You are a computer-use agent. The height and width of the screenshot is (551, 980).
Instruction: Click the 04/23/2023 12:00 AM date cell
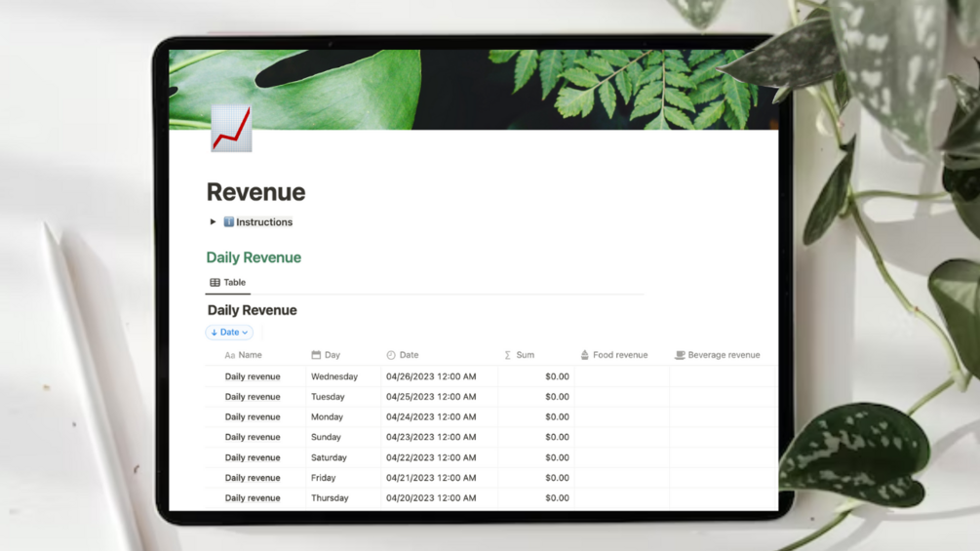440,437
